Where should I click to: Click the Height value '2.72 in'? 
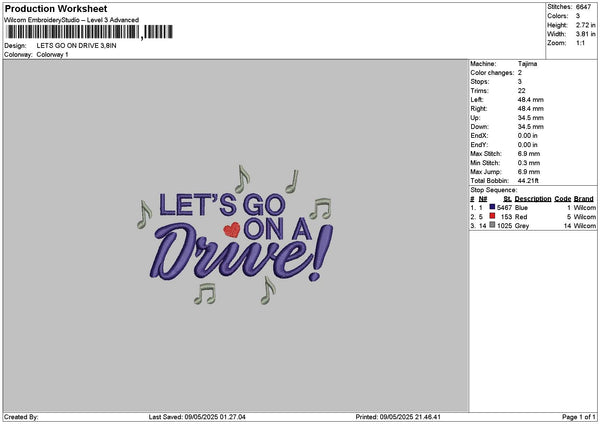[585, 25]
